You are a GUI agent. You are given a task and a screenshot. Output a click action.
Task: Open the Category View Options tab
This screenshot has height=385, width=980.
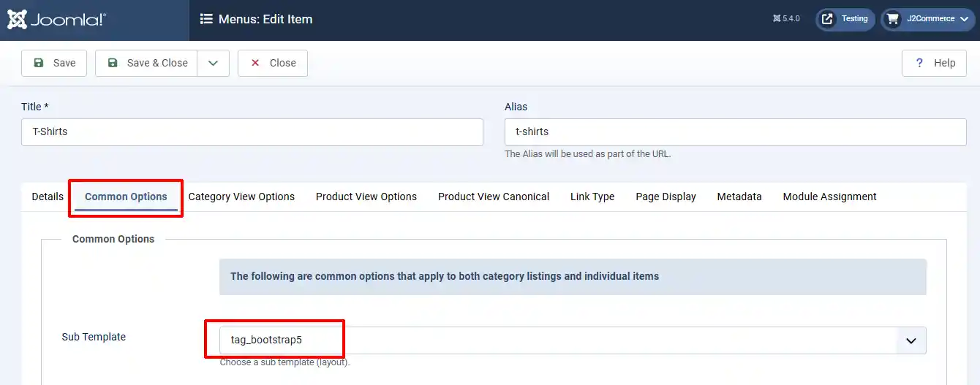point(241,197)
